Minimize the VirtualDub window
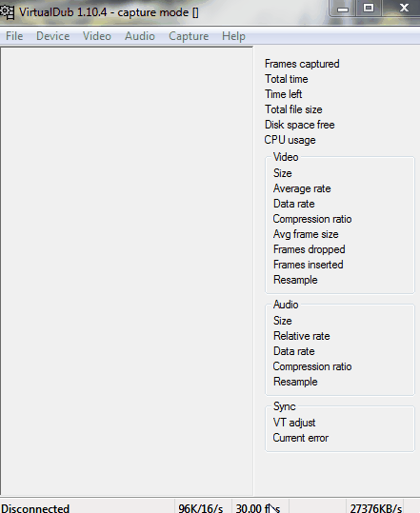The height and width of the screenshot is (513, 420). [x=343, y=9]
